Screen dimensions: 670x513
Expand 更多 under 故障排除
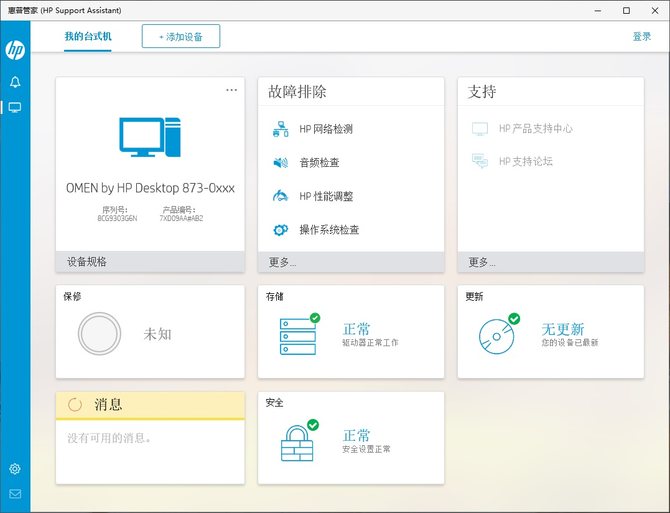[283, 262]
